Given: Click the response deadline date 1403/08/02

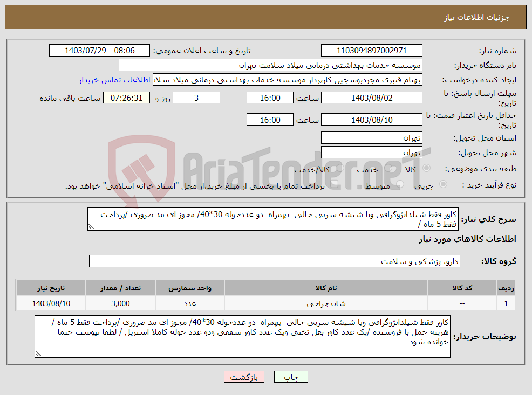Looking at the screenshot, I should click(372, 98).
